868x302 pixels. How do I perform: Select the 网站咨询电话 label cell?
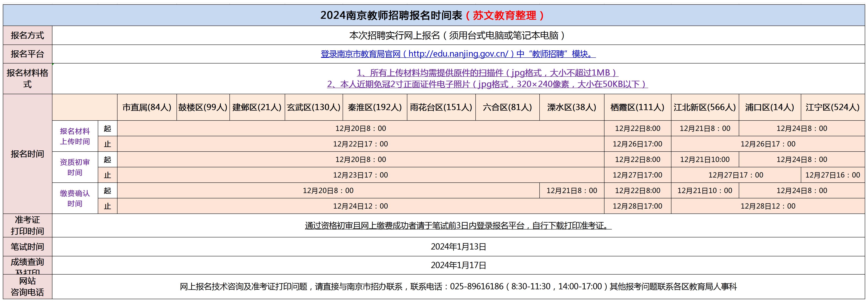coord(28,286)
